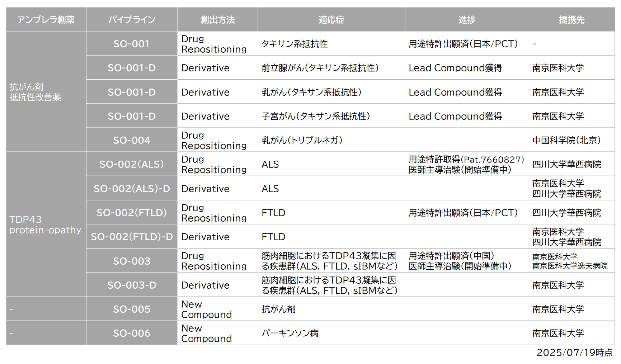Select the パイプライン column header
621x364 pixels.
tap(132, 20)
